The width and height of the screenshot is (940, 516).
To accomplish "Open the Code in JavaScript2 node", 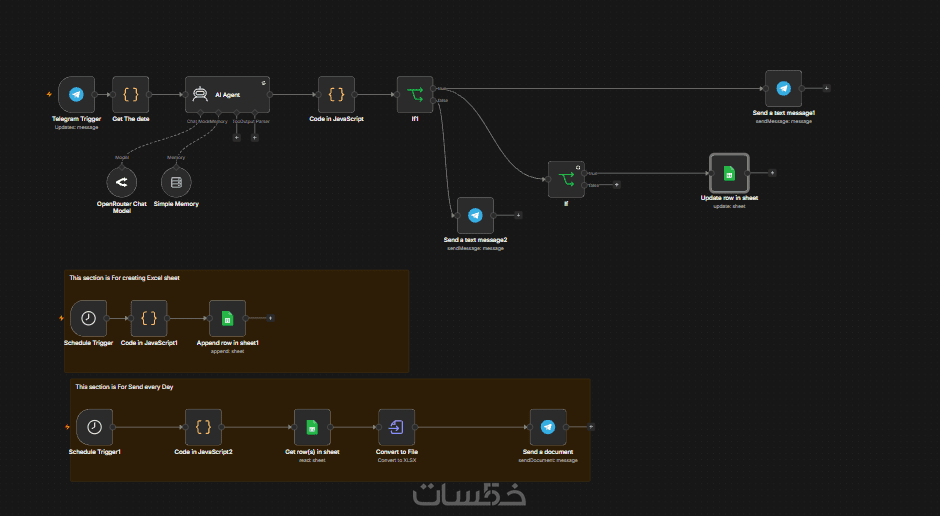I will (203, 427).
